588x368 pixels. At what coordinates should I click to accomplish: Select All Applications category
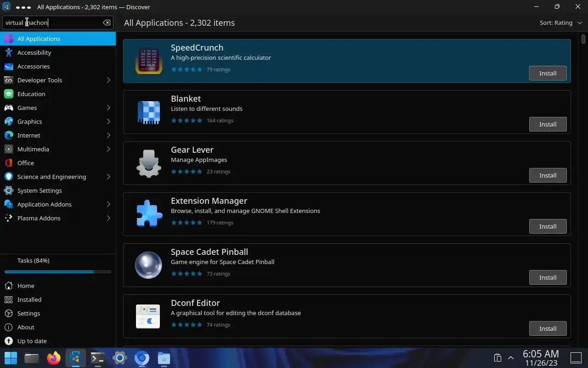coord(58,39)
